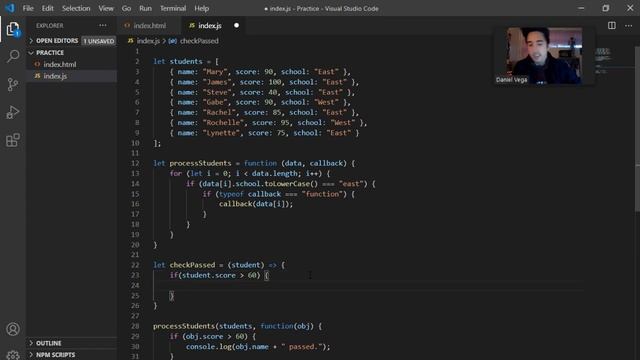Click the 1 UNSAVED badge
This screenshot has width=640, height=360.
[99, 41]
